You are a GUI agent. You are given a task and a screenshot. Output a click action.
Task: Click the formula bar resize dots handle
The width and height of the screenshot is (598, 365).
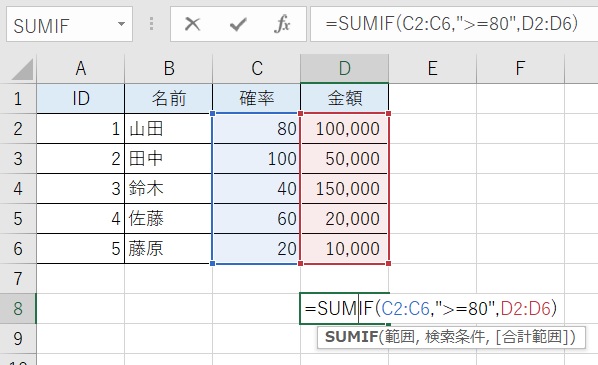[151, 24]
